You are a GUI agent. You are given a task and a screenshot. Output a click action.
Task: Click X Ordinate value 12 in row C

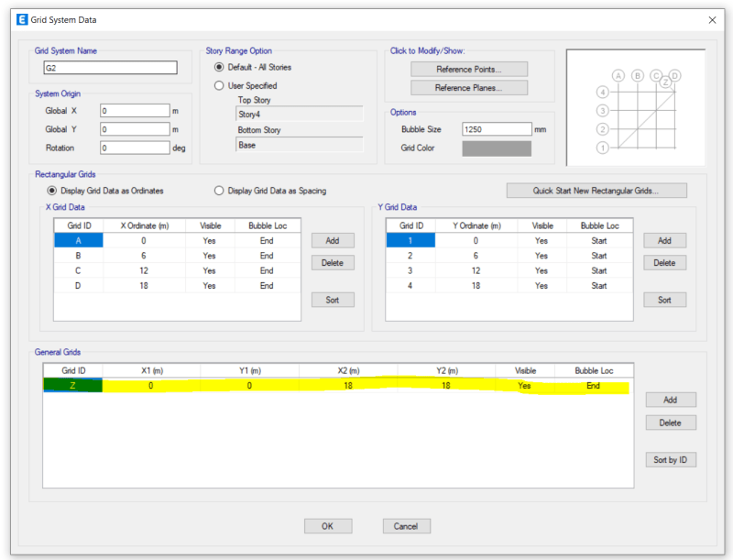[x=144, y=270]
